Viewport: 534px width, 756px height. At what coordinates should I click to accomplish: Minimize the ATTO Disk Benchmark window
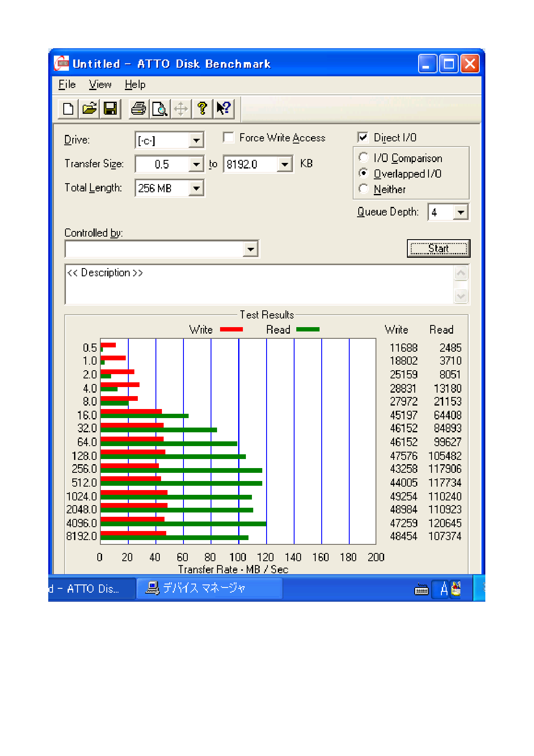427,64
